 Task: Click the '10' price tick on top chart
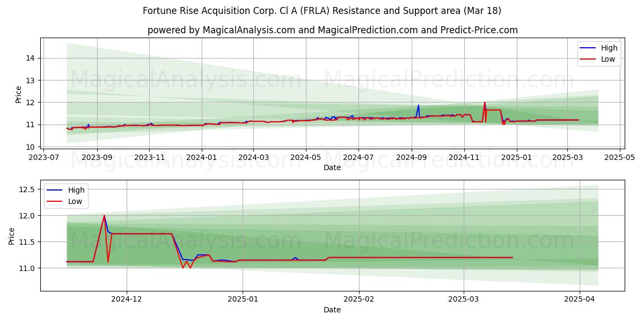pos(31,147)
